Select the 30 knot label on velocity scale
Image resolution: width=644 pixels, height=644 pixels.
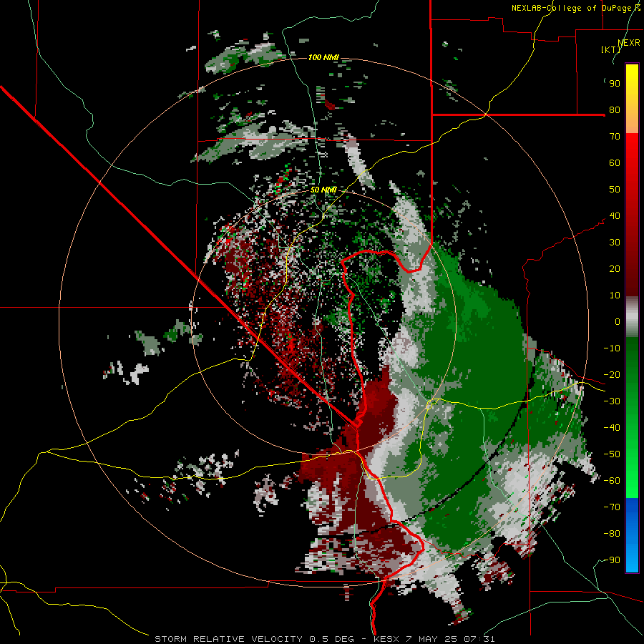click(x=615, y=243)
